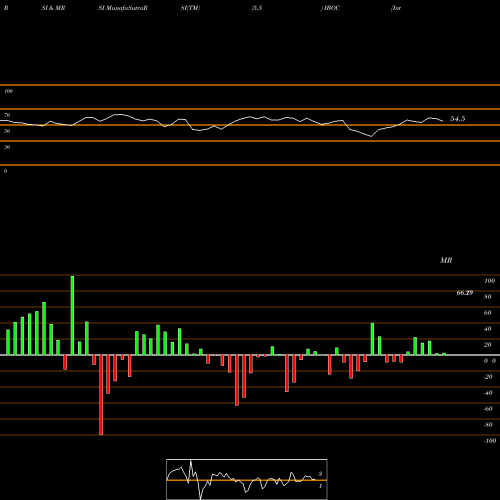Screen dimensions: 500x500
Task: Open the mini overview chart thumbnail at the bottom
Action: pyautogui.click(x=247, y=479)
